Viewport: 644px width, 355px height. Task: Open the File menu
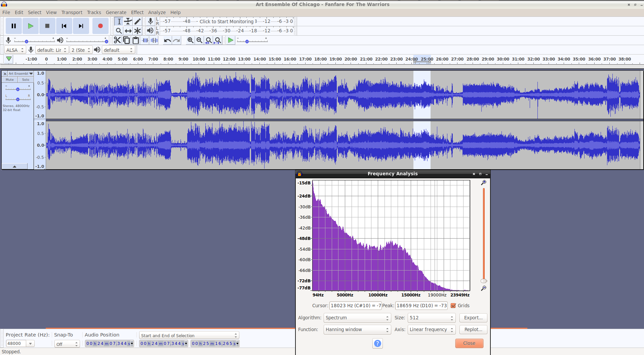click(x=6, y=12)
